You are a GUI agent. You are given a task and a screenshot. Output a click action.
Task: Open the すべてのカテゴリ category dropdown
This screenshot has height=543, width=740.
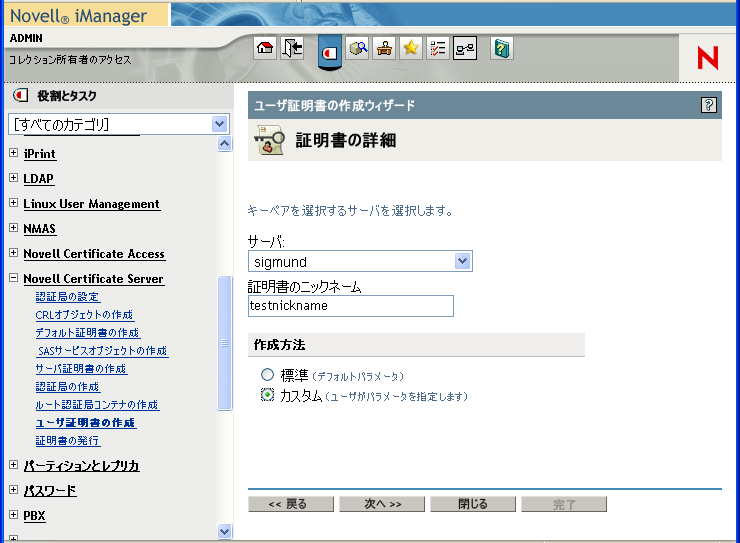[x=119, y=124]
